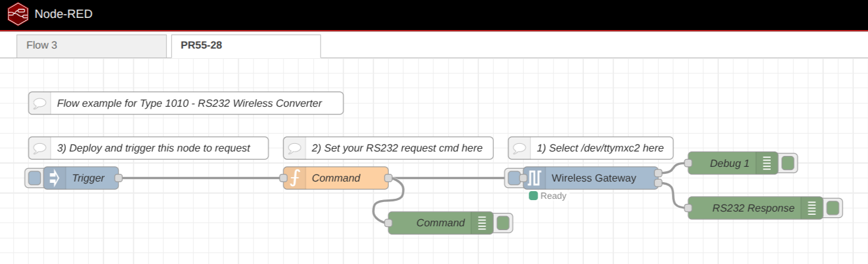Click the Debug 1 list icon
868x264 pixels.
[767, 163]
